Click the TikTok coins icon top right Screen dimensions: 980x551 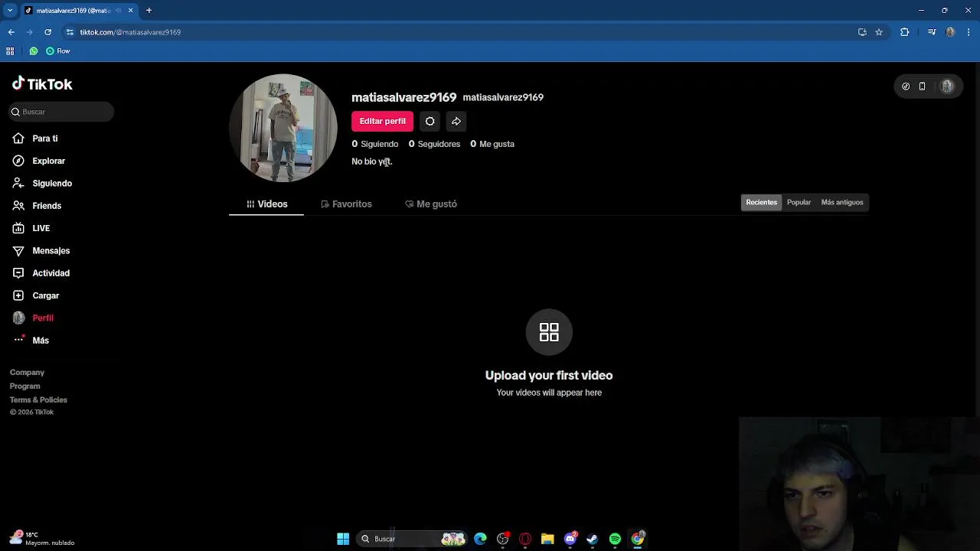(906, 86)
